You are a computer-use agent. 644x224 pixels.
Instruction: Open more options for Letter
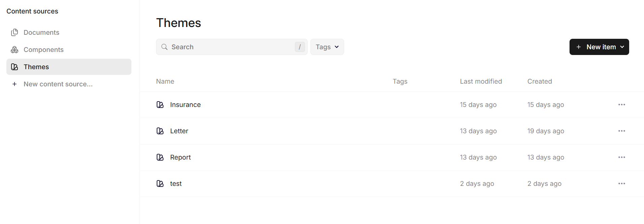point(622,131)
